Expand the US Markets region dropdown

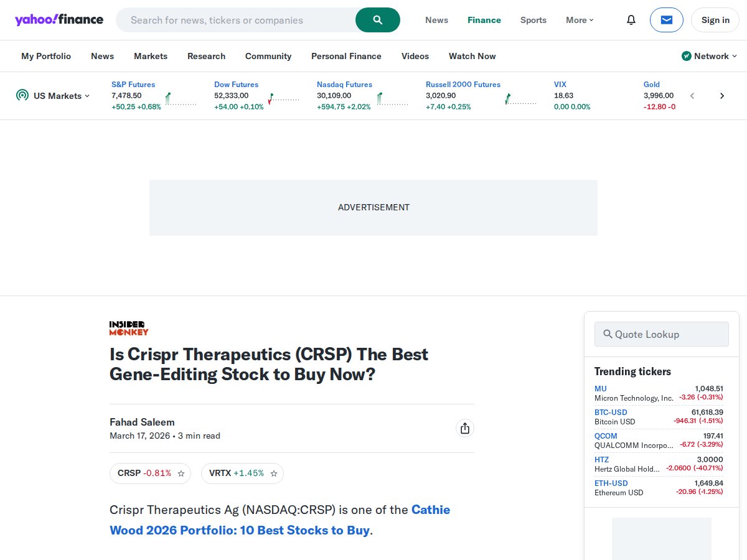54,96
